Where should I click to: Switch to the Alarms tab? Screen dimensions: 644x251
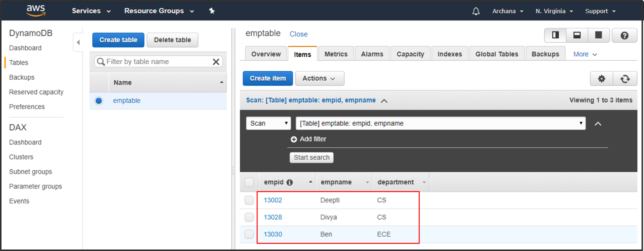[x=372, y=54]
